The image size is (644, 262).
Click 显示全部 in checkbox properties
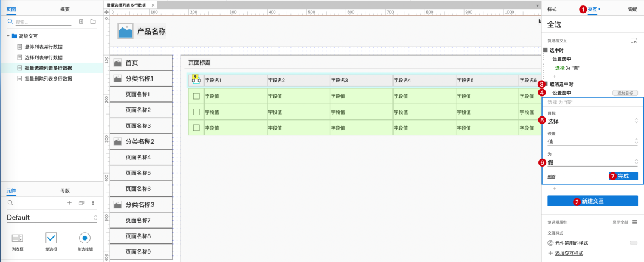pyautogui.click(x=620, y=222)
